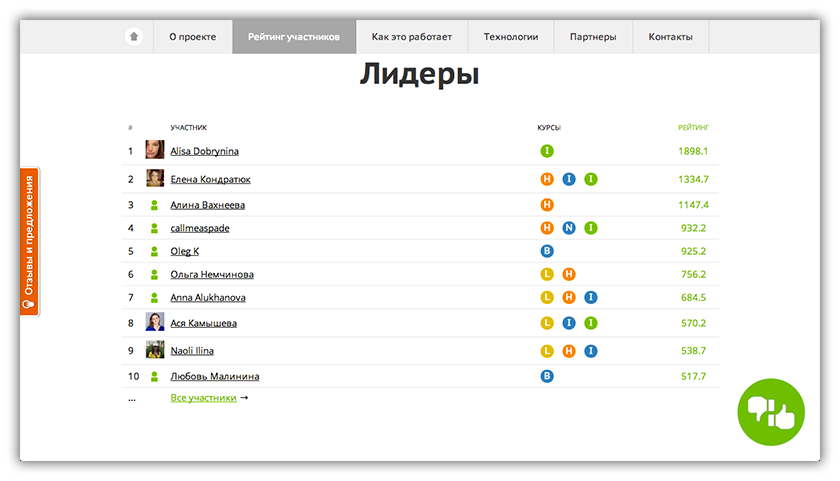840x481 pixels.
Task: Click the orange H badge in Anna Alukhanova's row
Action: (x=569, y=297)
